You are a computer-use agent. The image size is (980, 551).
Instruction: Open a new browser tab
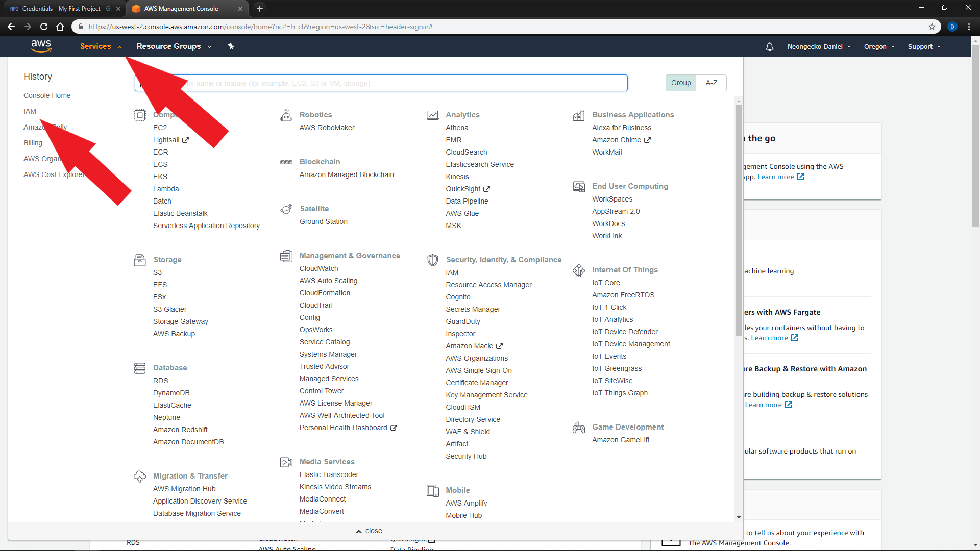(x=259, y=8)
